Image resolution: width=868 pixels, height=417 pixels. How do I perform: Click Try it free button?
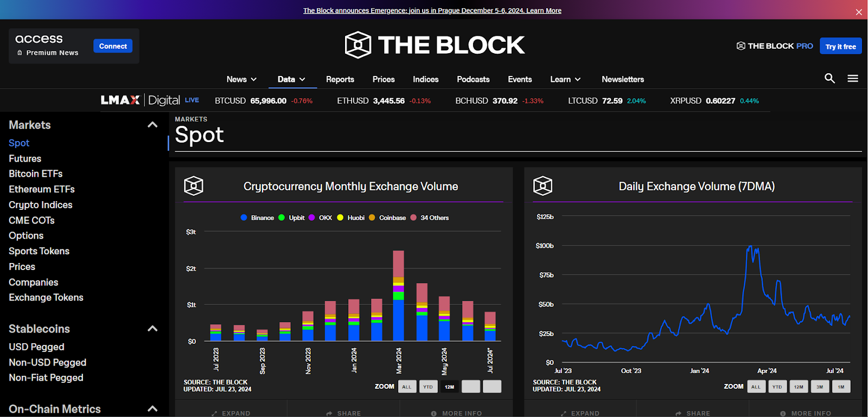click(841, 47)
